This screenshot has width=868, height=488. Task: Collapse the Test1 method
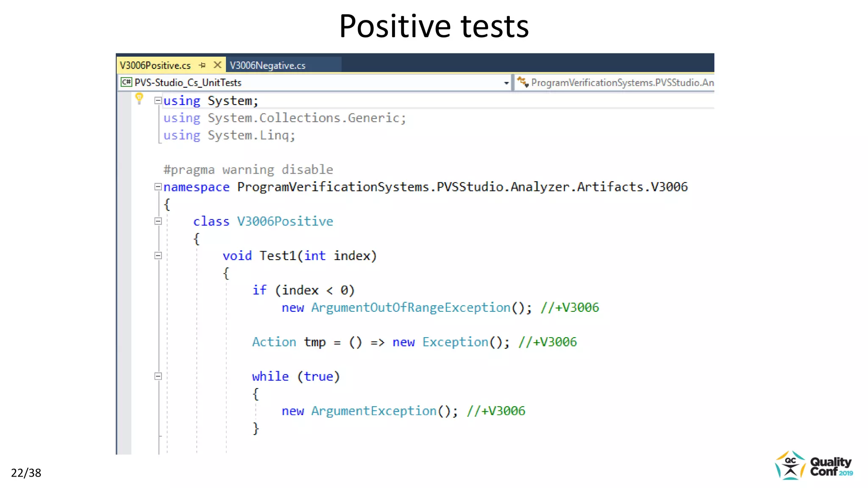click(158, 255)
